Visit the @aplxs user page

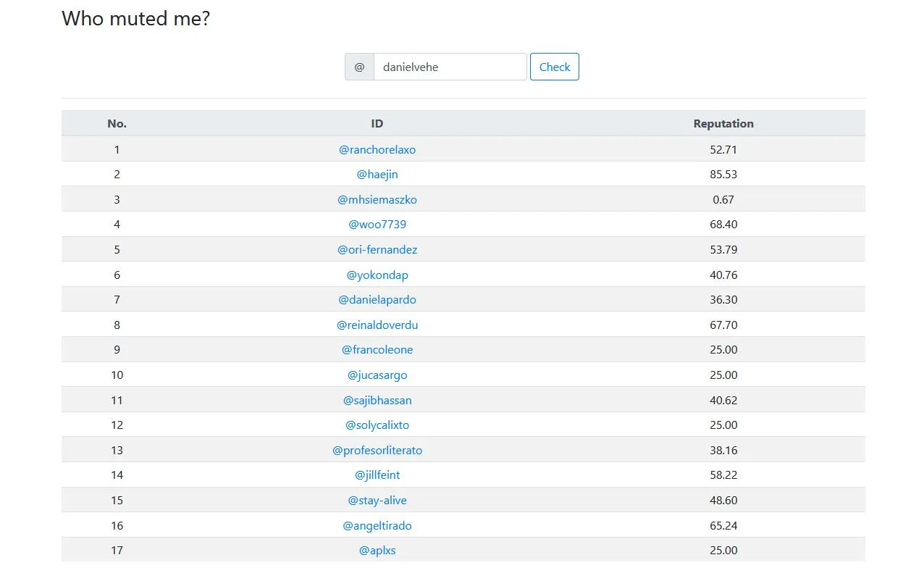377,551
